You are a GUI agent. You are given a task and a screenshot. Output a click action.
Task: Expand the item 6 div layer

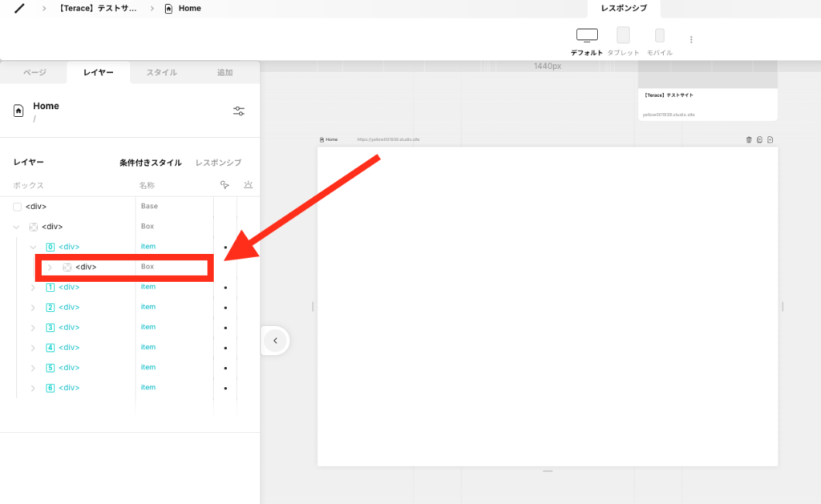(34, 388)
